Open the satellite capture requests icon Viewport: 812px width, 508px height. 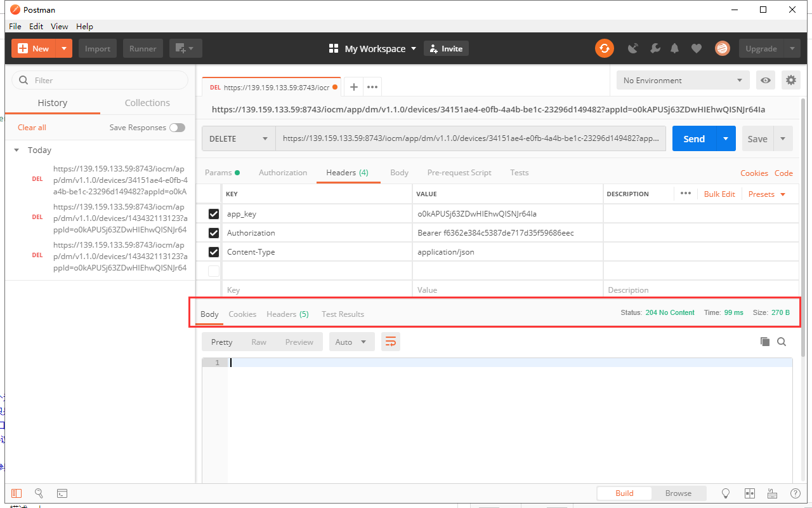pyautogui.click(x=633, y=48)
